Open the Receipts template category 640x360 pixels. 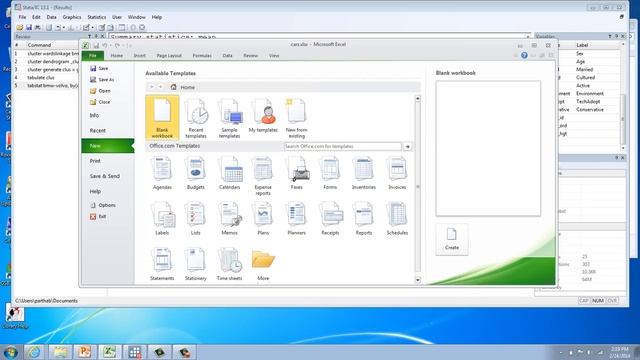pyautogui.click(x=330, y=219)
